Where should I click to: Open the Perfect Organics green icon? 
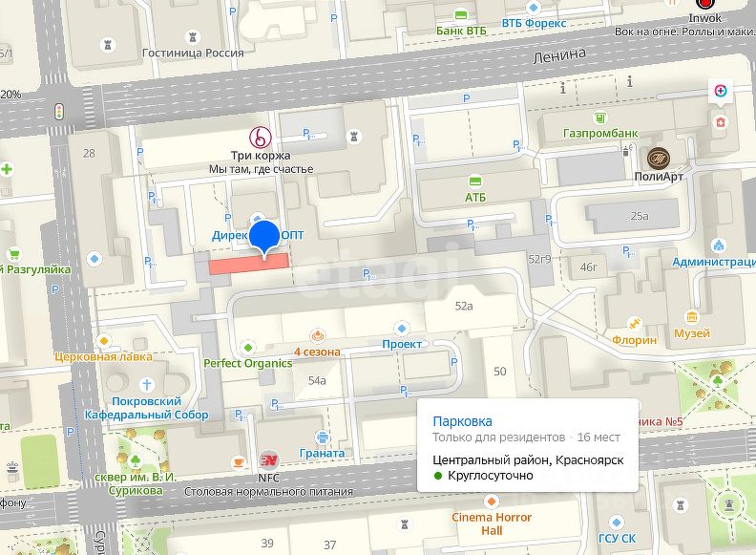tap(248, 348)
